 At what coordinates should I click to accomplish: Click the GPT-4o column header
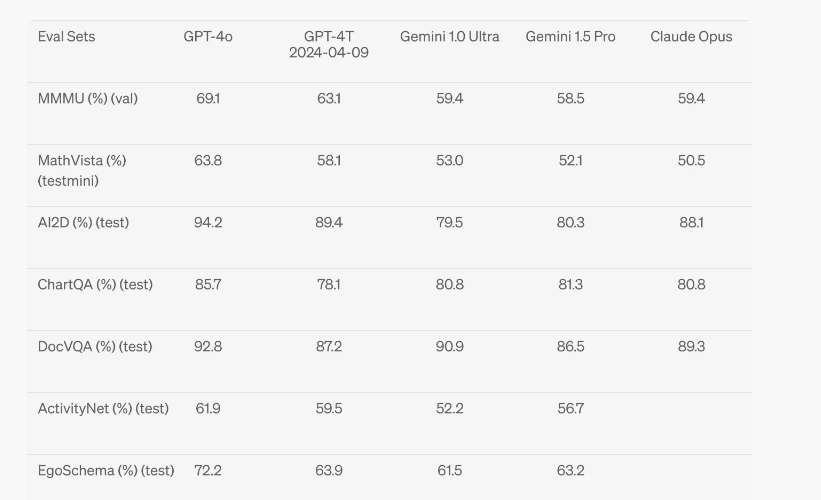pyautogui.click(x=208, y=37)
